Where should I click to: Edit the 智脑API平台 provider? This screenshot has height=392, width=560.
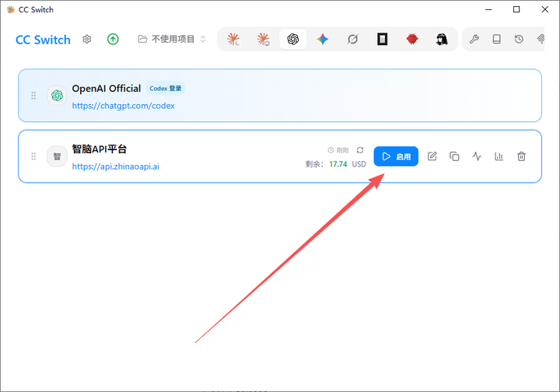point(432,156)
